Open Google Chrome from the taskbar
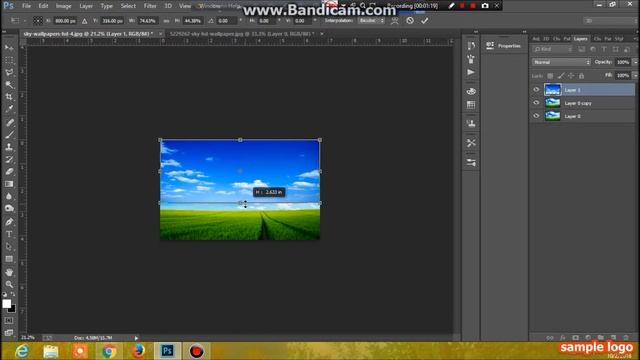Image resolution: width=640 pixels, height=360 pixels. pyautogui.click(x=109, y=351)
